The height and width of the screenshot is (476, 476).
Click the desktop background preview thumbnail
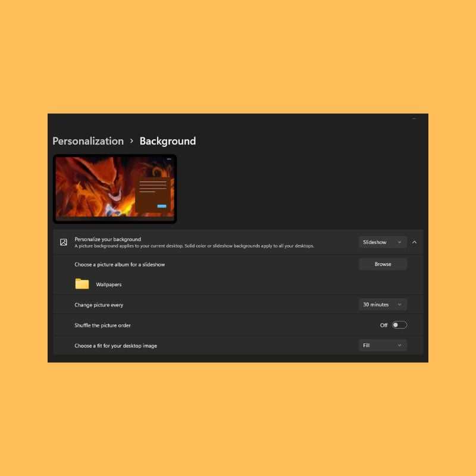click(x=115, y=189)
